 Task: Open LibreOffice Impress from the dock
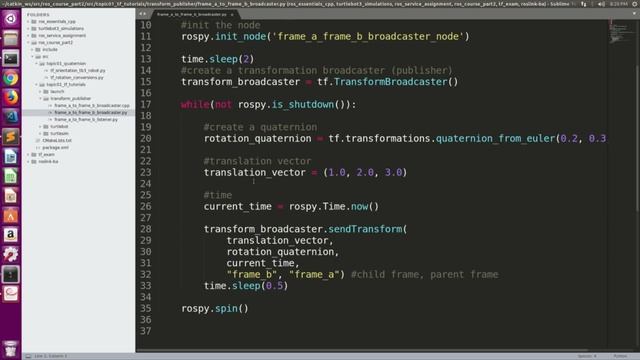11,196
